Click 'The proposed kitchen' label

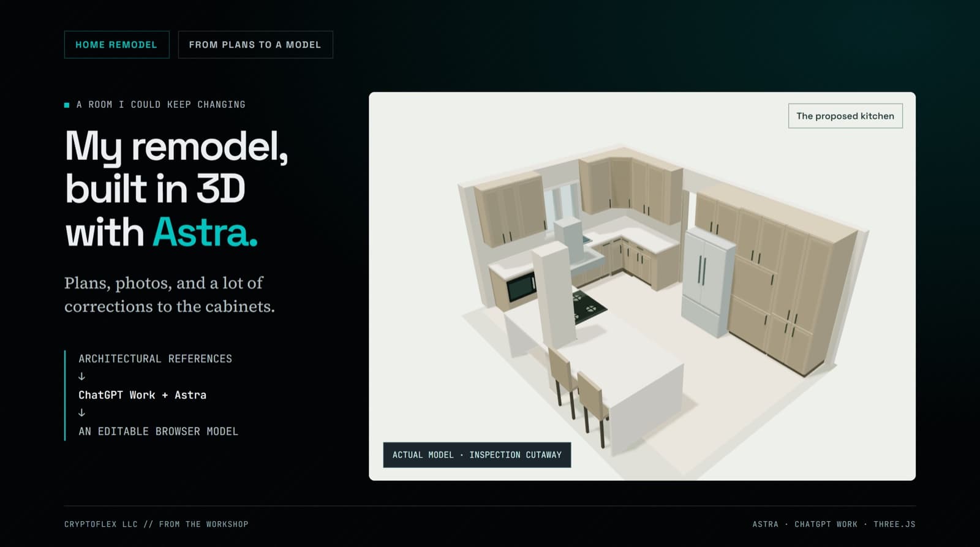click(x=845, y=116)
